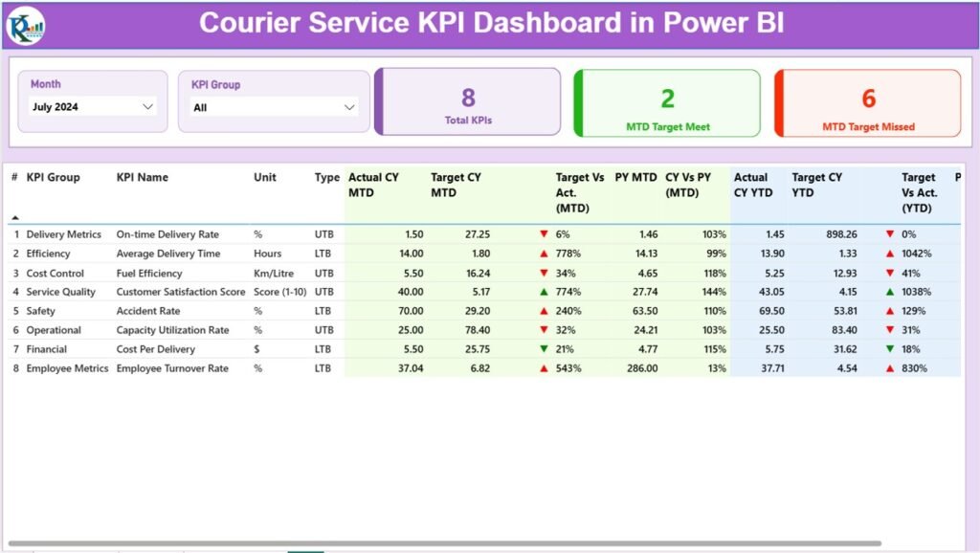Click green down arrow beside Cost Per Delivery 21%

544,348
